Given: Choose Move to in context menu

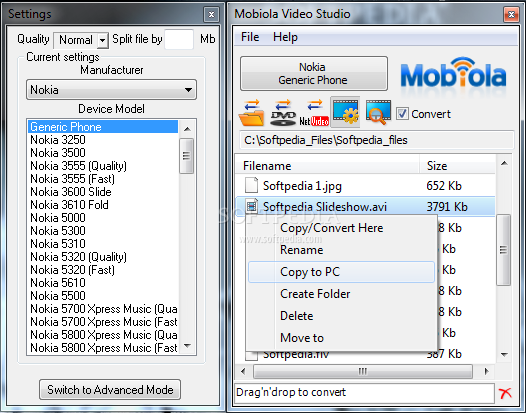Looking at the screenshot, I should [341, 338].
